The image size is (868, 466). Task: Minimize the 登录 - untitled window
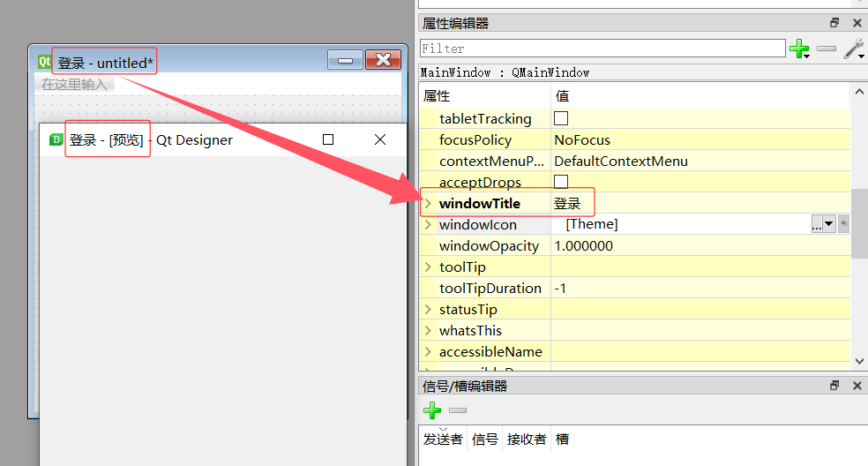point(346,60)
